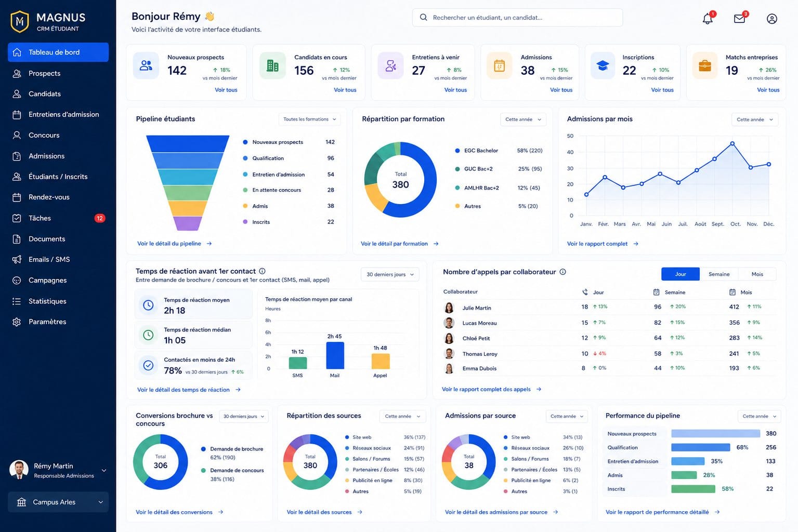Open Tâches in the sidebar
Viewport: 798px width, 532px height.
click(58, 218)
